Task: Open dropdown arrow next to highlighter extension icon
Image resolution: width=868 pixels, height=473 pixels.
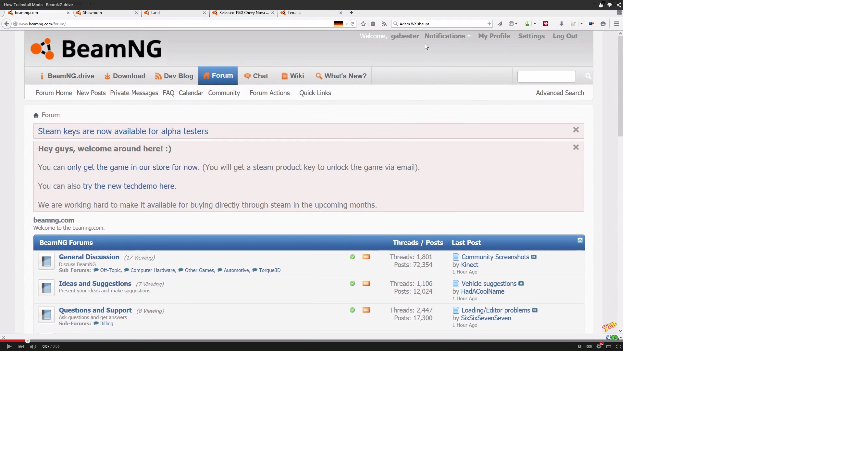Action: [x=581, y=24]
